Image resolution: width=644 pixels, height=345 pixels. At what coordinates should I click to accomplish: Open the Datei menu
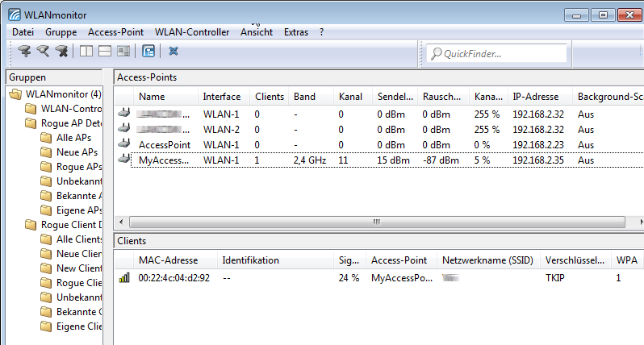(23, 32)
